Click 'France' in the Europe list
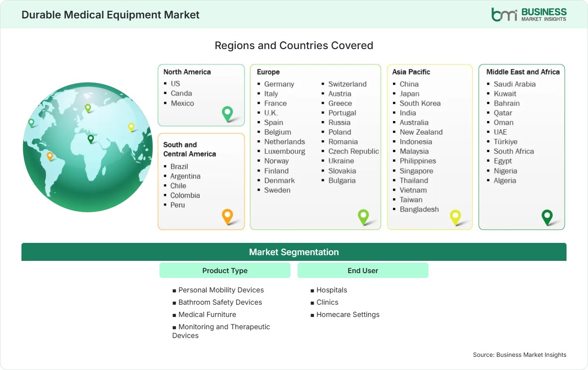This screenshot has width=588, height=370. pos(276,103)
